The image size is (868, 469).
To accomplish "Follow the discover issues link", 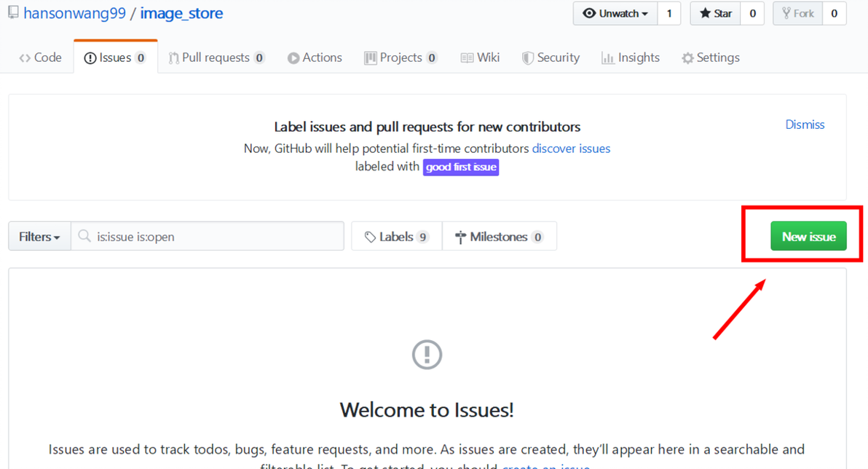I will (x=572, y=149).
